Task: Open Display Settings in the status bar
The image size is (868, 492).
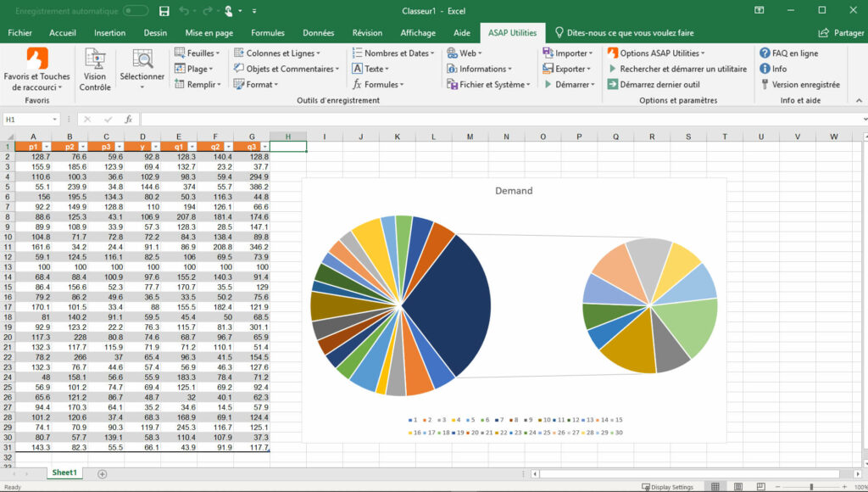Action: [x=669, y=486]
